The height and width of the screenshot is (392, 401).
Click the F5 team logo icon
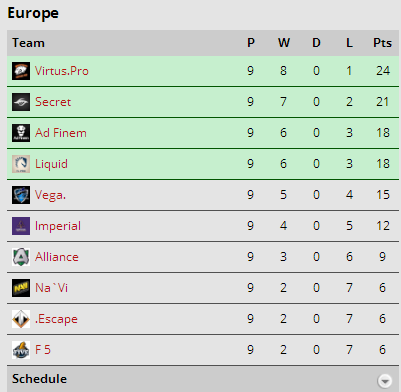point(21,350)
